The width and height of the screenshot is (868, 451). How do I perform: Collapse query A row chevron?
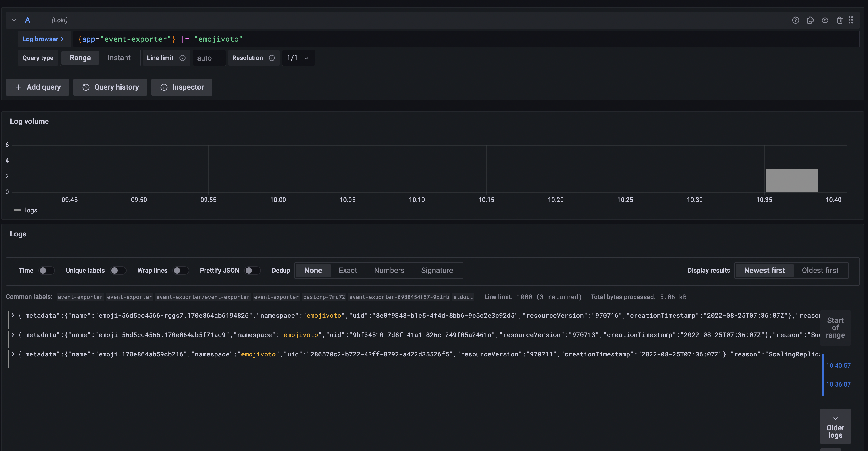click(14, 20)
